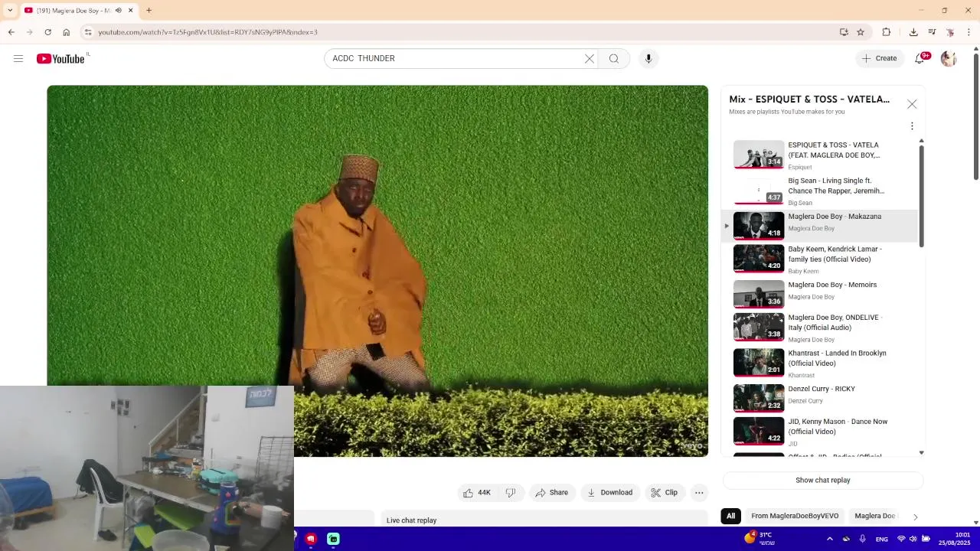Open the taskbar microphone indicator
Image resolution: width=980 pixels, height=551 pixels.
point(862,539)
